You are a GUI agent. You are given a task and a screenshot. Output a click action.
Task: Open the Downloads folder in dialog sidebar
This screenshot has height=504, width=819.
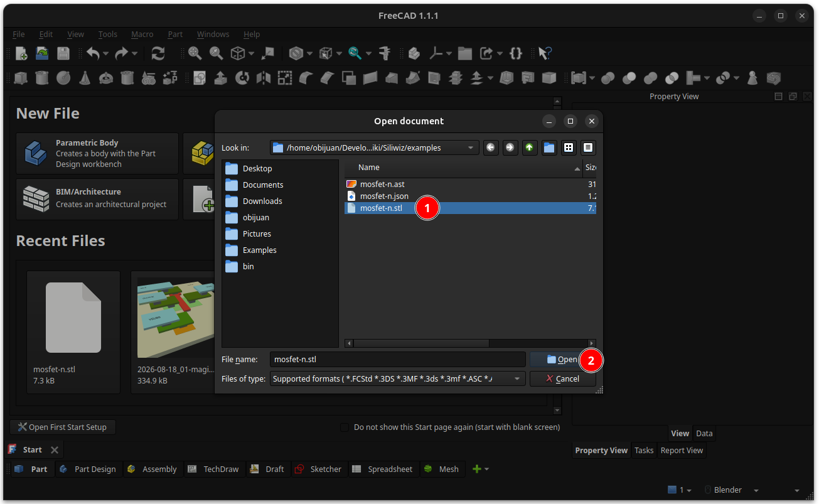click(x=262, y=201)
